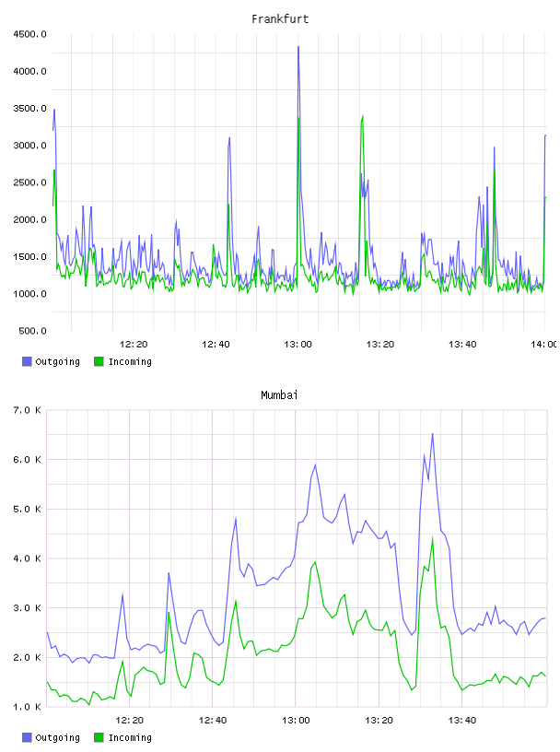Image resolution: width=560 pixels, height=752 pixels.
Task: Click Frankfurt y-axis label 2500.0
Action: pyautogui.click(x=29, y=182)
